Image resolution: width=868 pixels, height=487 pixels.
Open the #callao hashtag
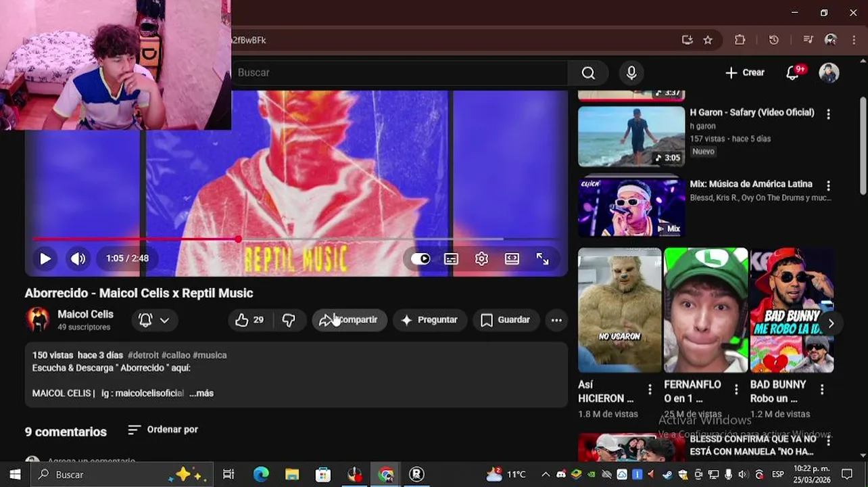[x=176, y=355]
